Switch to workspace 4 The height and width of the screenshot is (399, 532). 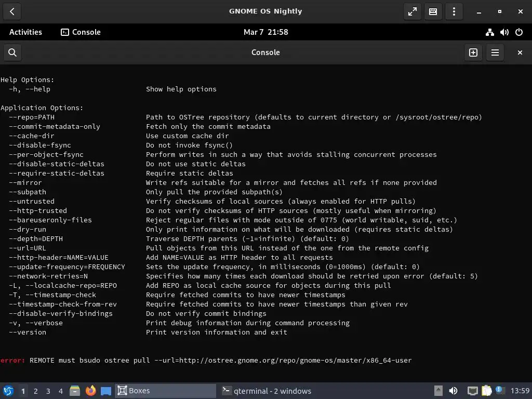(61, 391)
